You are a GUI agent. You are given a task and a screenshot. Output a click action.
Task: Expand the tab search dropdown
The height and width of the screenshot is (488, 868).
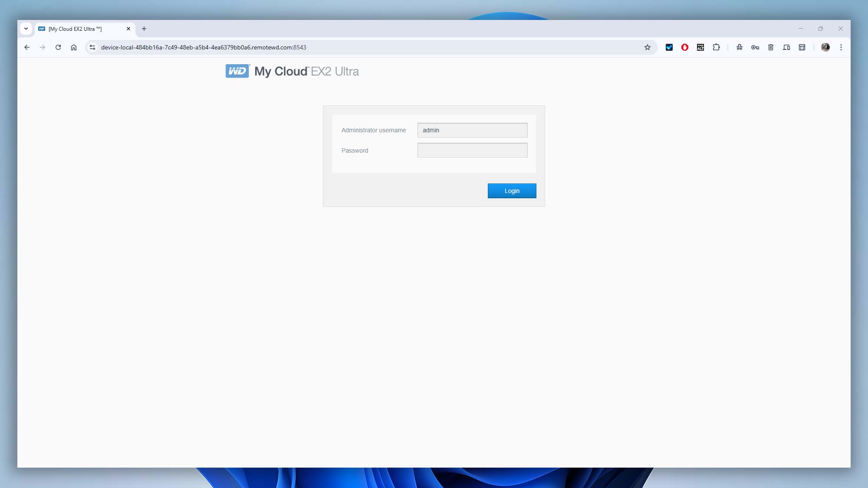click(x=26, y=29)
